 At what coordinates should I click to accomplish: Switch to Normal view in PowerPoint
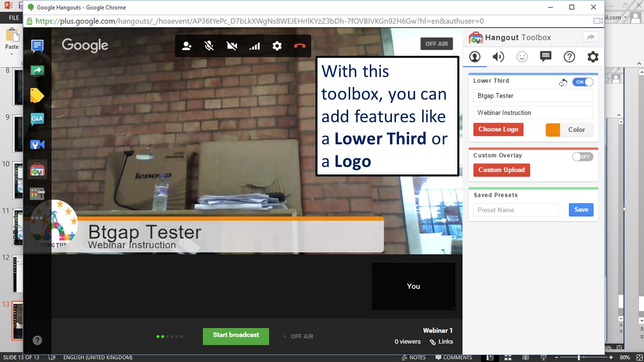coord(490,357)
